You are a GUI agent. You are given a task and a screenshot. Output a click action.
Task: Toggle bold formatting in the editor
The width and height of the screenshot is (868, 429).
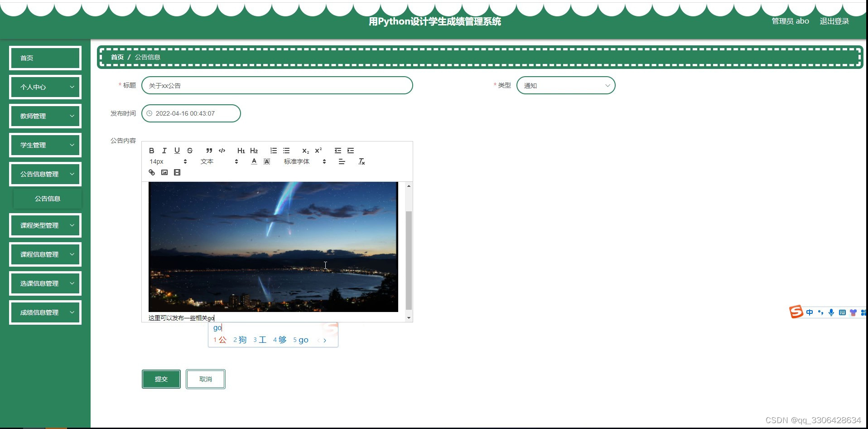(x=152, y=151)
